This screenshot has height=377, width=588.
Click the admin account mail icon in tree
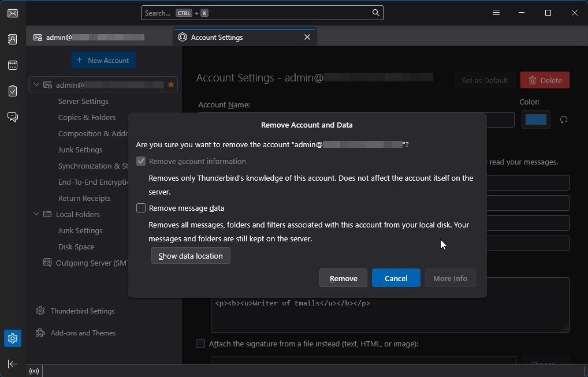47,85
